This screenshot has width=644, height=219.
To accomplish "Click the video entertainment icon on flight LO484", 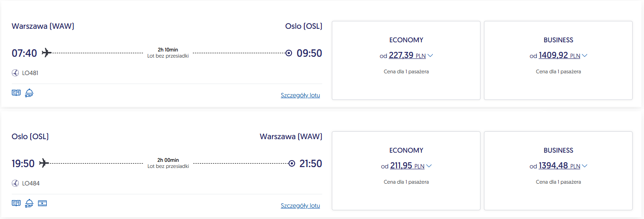I will point(42,203).
